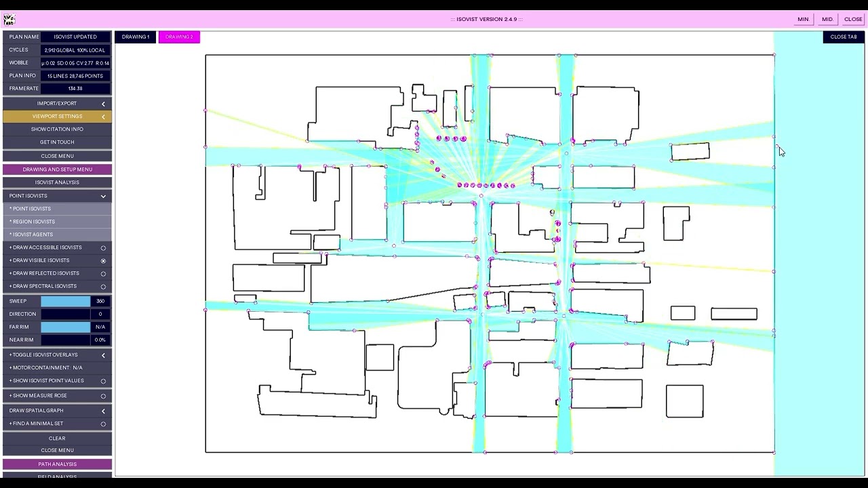Click the wobble statistics value

coord(75,63)
